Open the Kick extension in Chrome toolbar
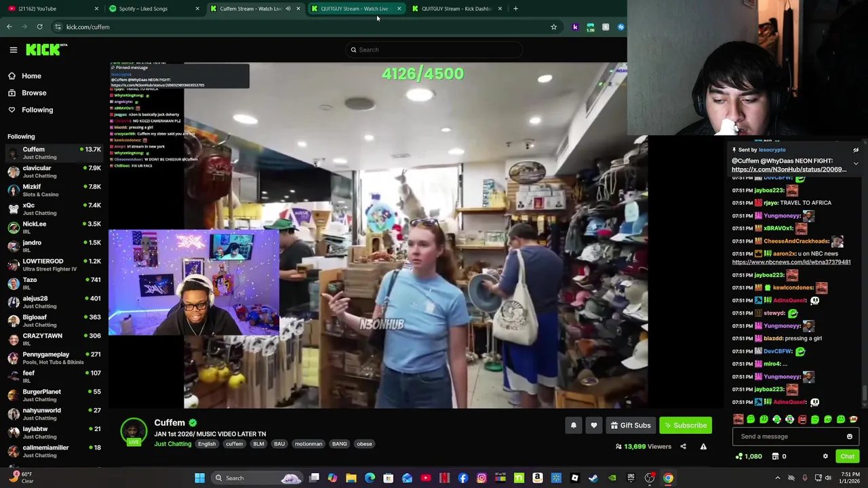The height and width of the screenshot is (488, 868). 575,27
